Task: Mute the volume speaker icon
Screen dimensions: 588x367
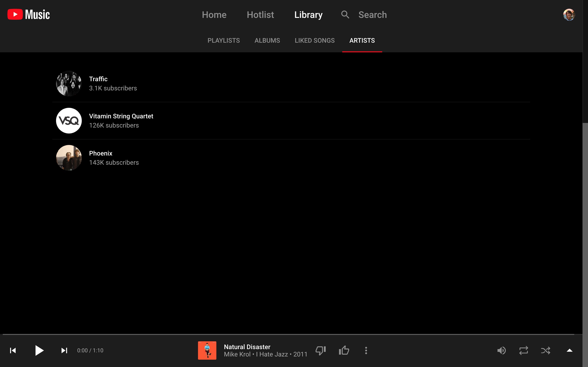Action: tap(501, 350)
